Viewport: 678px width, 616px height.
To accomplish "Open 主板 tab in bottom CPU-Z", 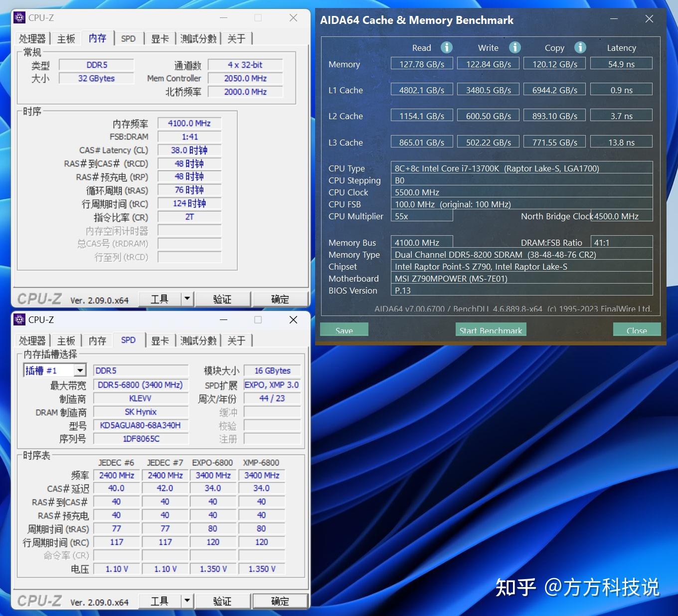I will pos(66,341).
